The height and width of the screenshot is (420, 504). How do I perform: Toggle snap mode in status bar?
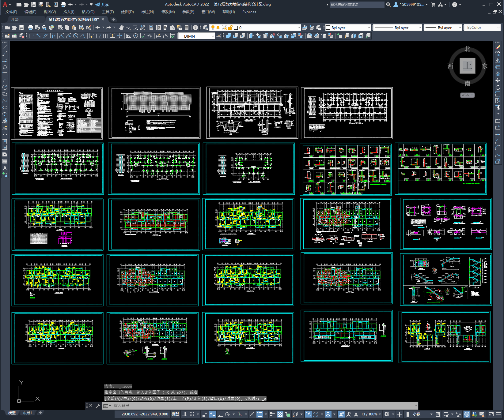(192, 414)
